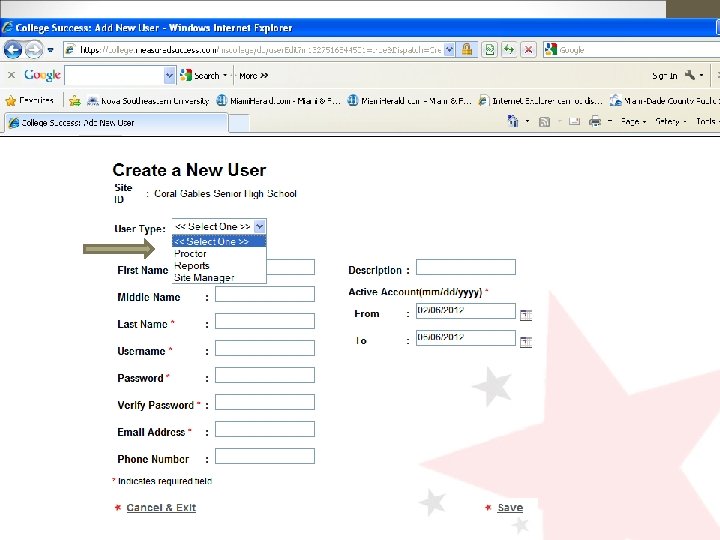Click the RSS feeds icon

[544, 122]
